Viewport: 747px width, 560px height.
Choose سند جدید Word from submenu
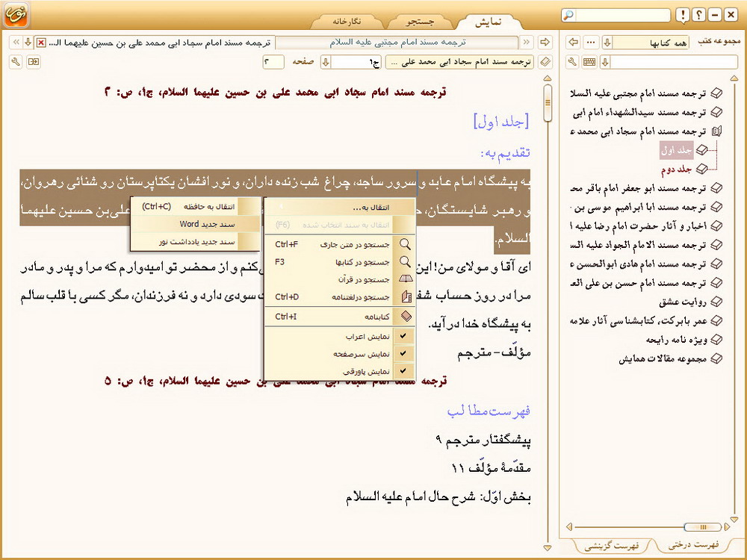tap(195, 224)
